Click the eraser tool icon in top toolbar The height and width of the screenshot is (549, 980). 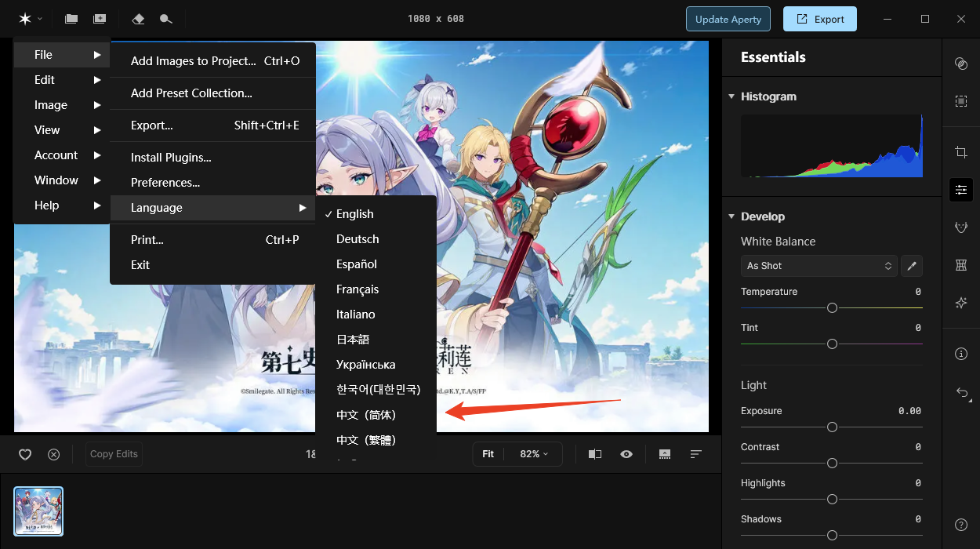tap(139, 19)
